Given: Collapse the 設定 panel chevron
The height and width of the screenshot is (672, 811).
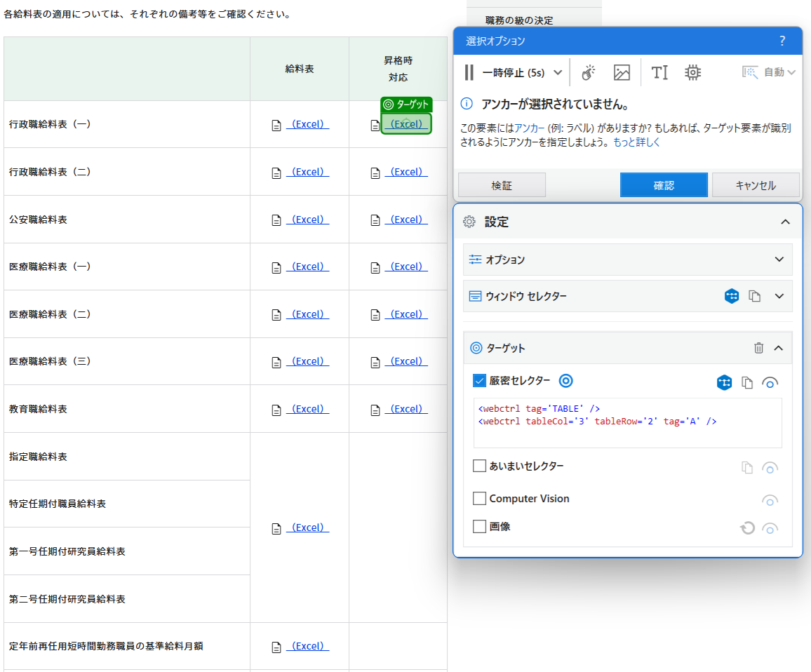Looking at the screenshot, I should pos(785,222).
